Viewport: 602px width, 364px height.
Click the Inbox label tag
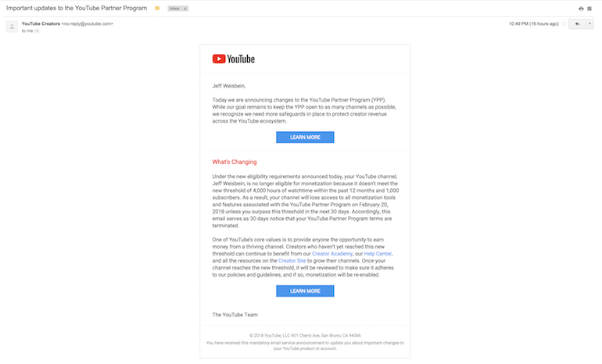click(x=174, y=8)
